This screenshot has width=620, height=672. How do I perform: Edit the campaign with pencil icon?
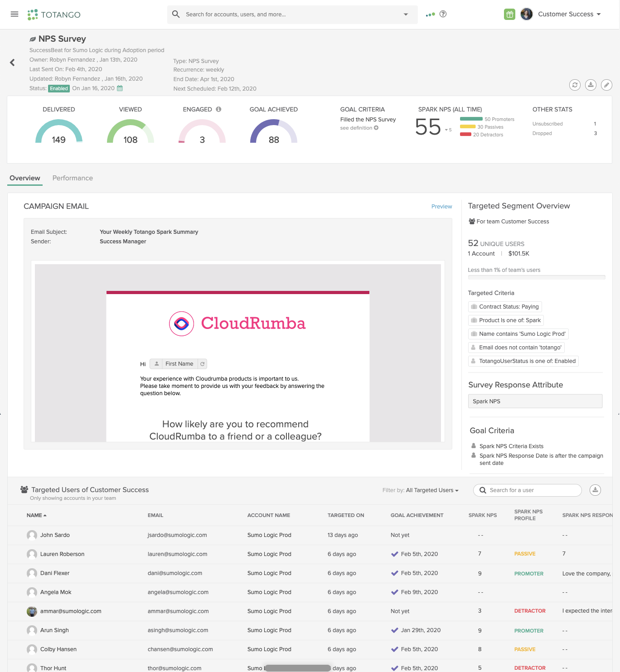(606, 85)
